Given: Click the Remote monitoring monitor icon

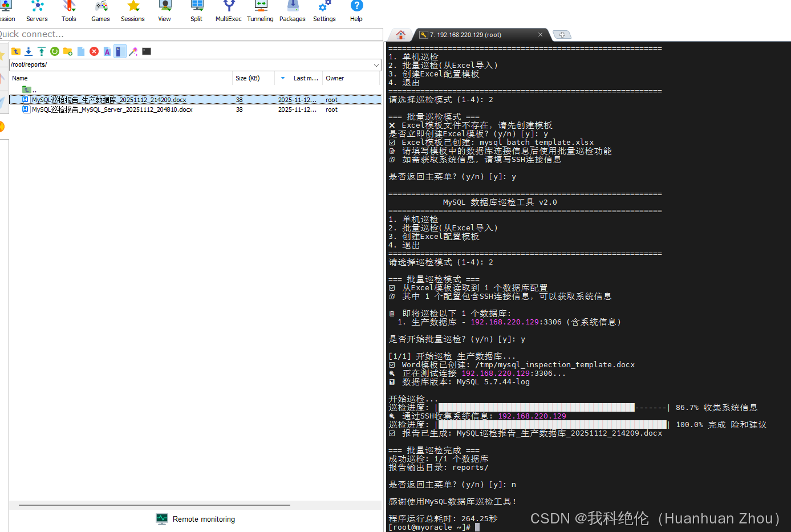Looking at the screenshot, I should pyautogui.click(x=162, y=519).
